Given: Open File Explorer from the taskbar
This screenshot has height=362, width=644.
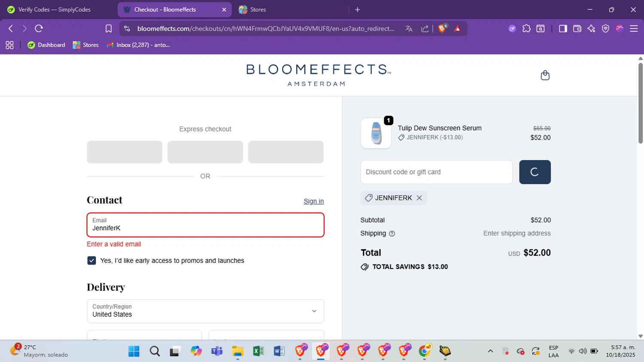Looking at the screenshot, I should point(237,351).
